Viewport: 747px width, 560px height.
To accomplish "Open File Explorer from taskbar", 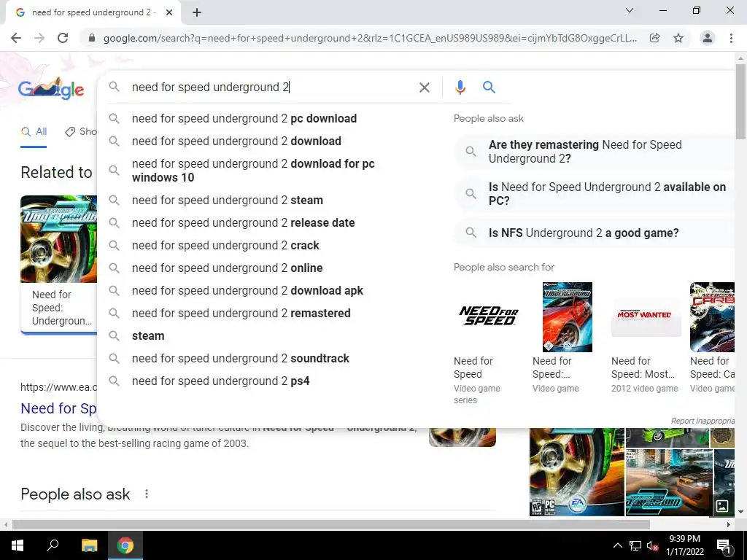I will [89, 545].
